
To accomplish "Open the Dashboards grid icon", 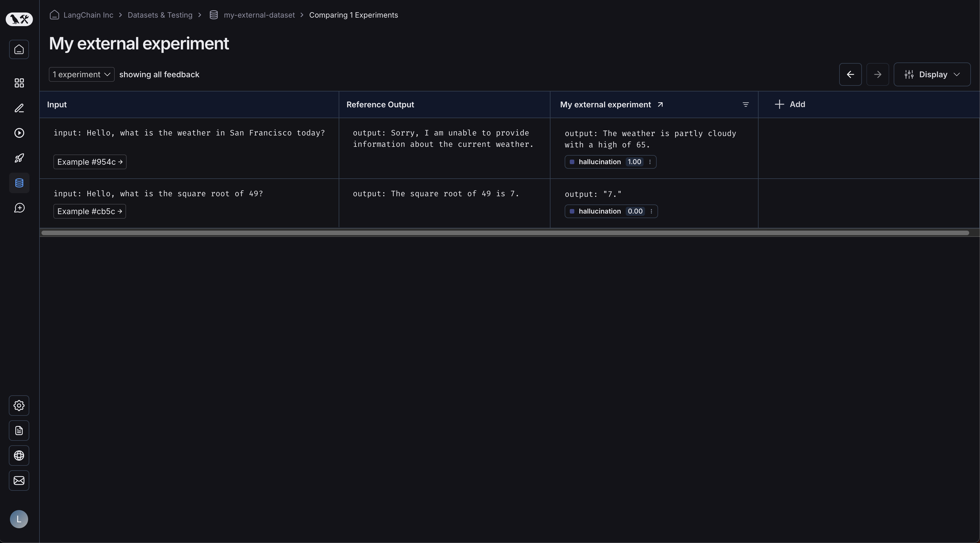I will (x=19, y=83).
